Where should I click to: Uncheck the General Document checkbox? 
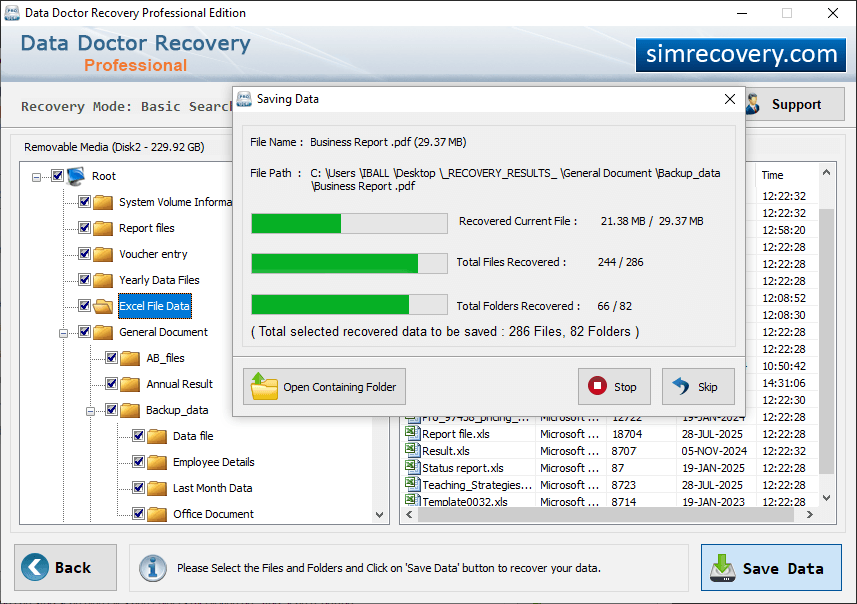(84, 332)
